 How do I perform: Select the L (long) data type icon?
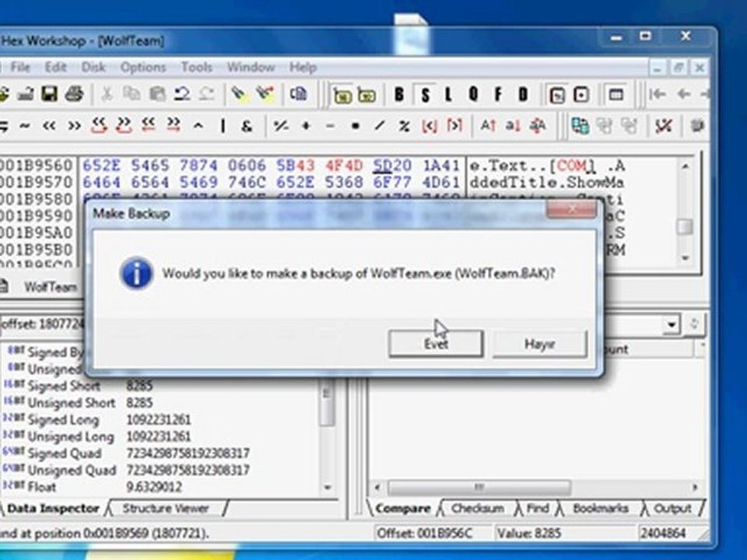pos(448,95)
